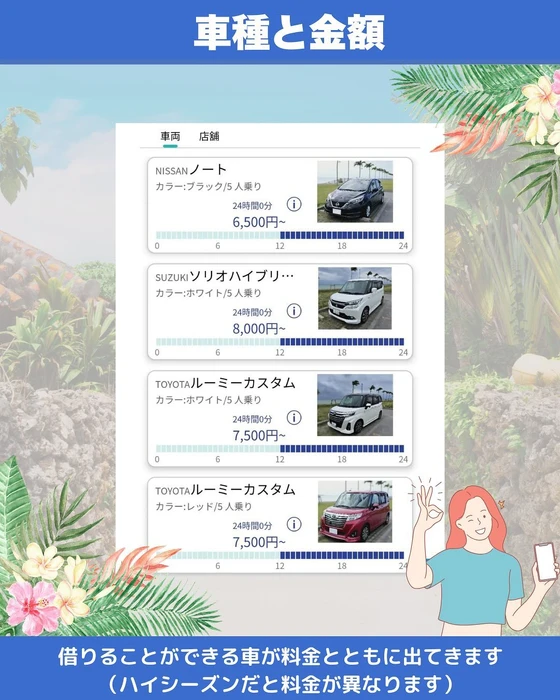The image size is (560, 700).
Task: Click カラー:ブラック/5 人乗り text
Action: [x=208, y=187]
